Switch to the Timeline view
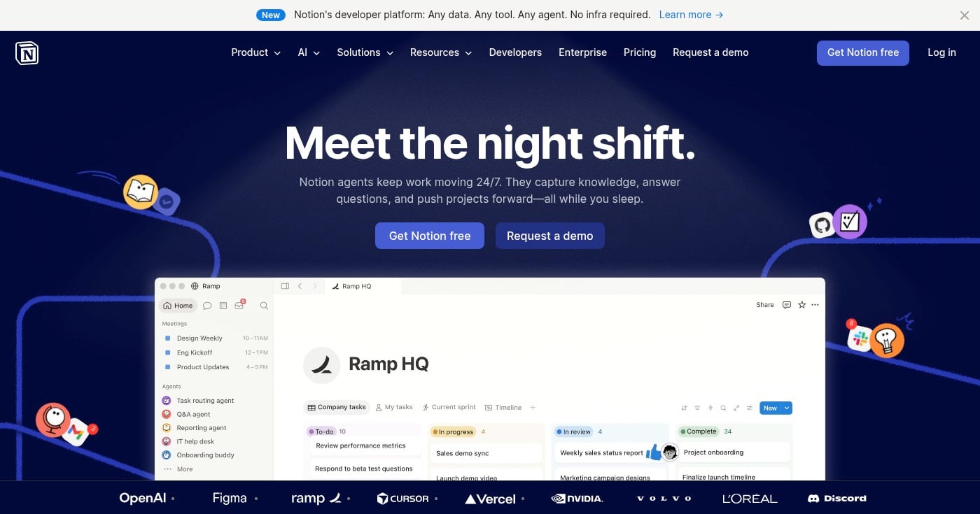The width and height of the screenshot is (980, 514). (503, 407)
